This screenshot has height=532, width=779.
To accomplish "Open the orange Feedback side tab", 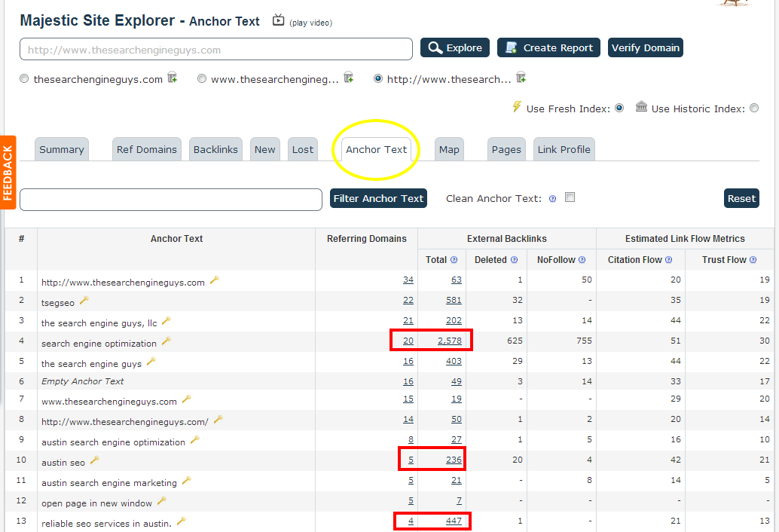I will coord(8,173).
